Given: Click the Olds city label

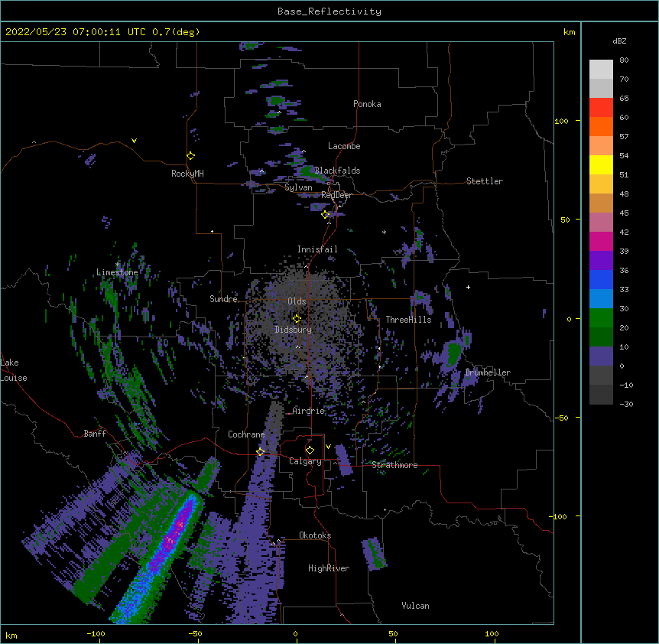Looking at the screenshot, I should [x=297, y=301].
